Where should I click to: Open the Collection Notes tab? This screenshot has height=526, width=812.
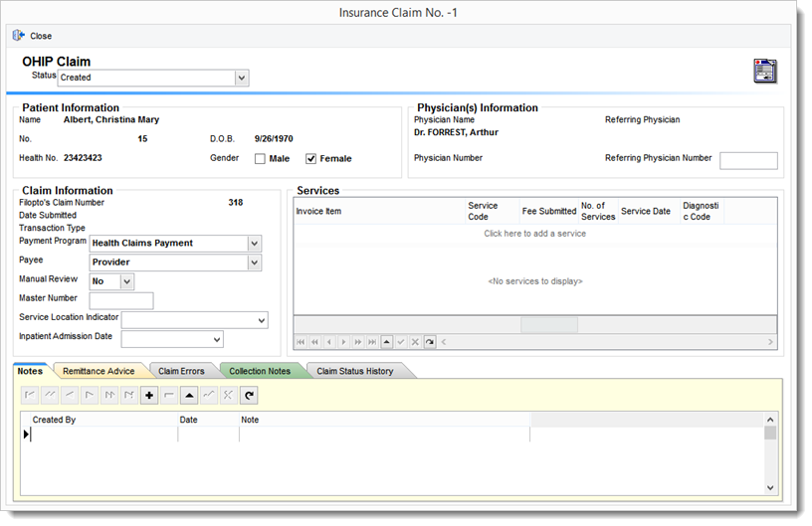(260, 371)
